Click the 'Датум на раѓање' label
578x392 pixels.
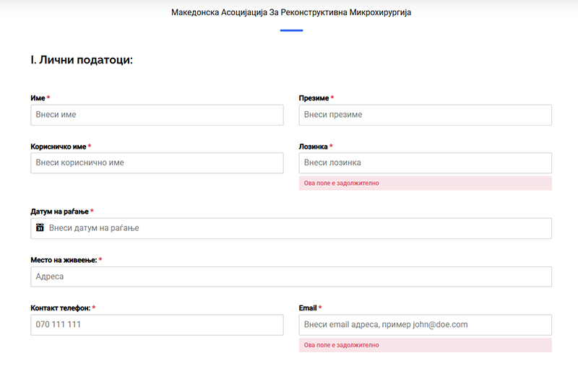click(59, 212)
